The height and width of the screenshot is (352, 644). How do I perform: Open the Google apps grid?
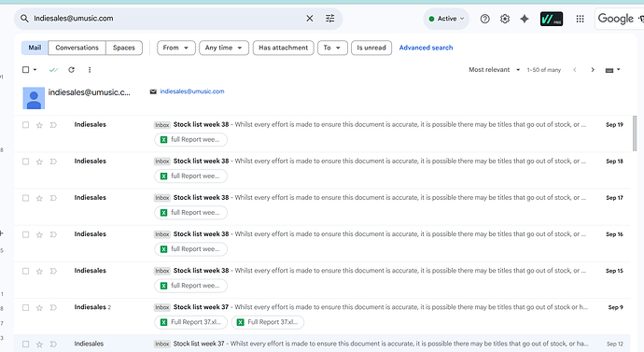point(580,19)
